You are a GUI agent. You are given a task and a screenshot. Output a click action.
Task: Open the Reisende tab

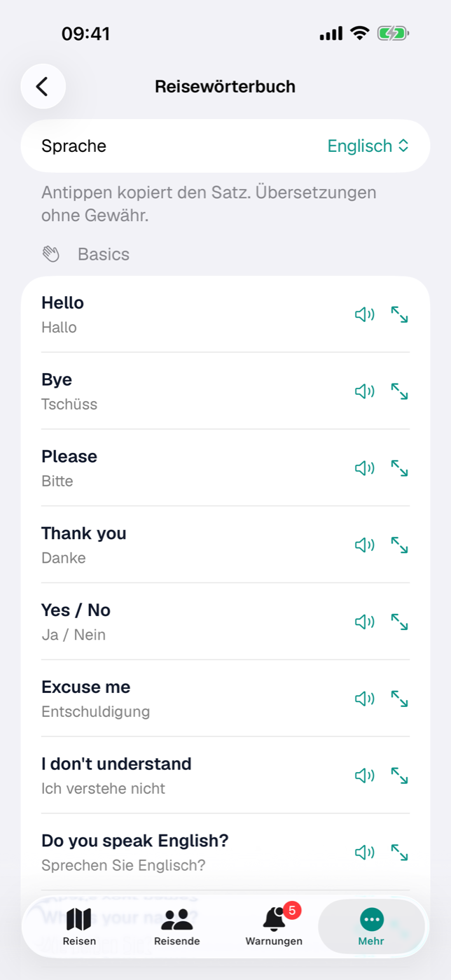pyautogui.click(x=177, y=927)
